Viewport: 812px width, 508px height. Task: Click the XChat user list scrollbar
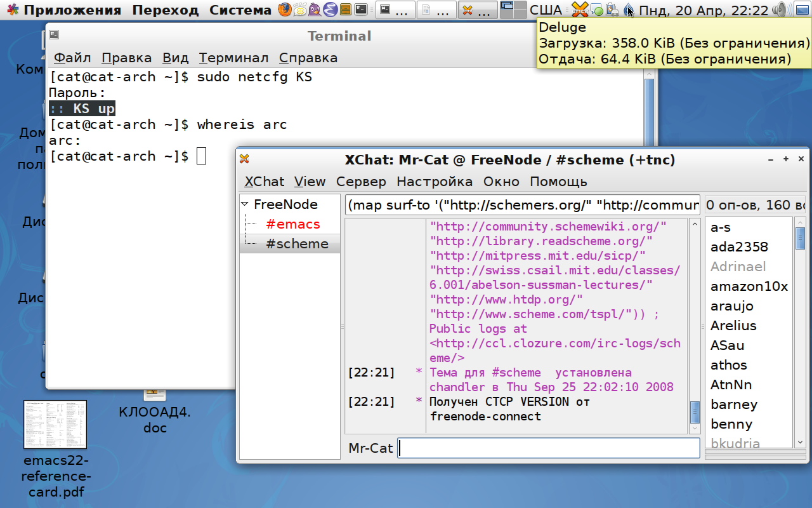800,330
